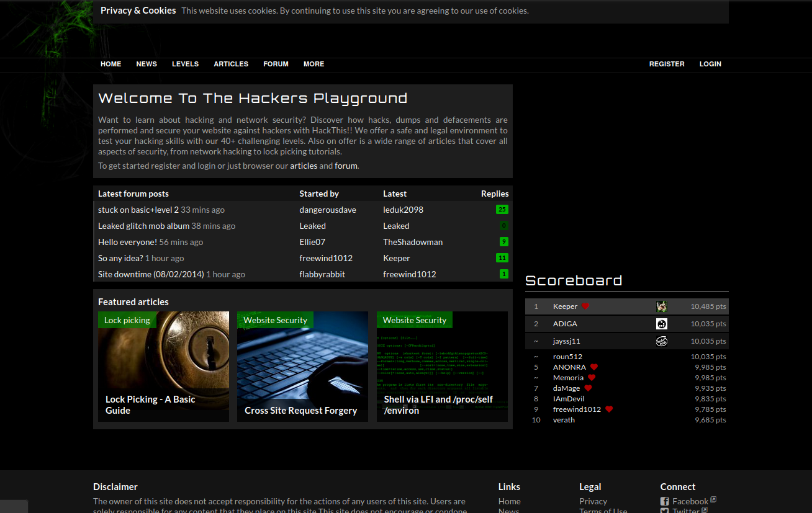This screenshot has height=513, width=812.
Task: Click Keeper's avatar in the scoreboard
Action: (661, 306)
